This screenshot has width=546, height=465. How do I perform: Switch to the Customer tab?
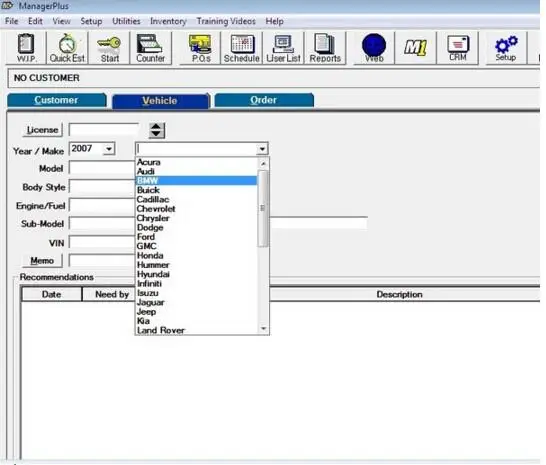56,100
